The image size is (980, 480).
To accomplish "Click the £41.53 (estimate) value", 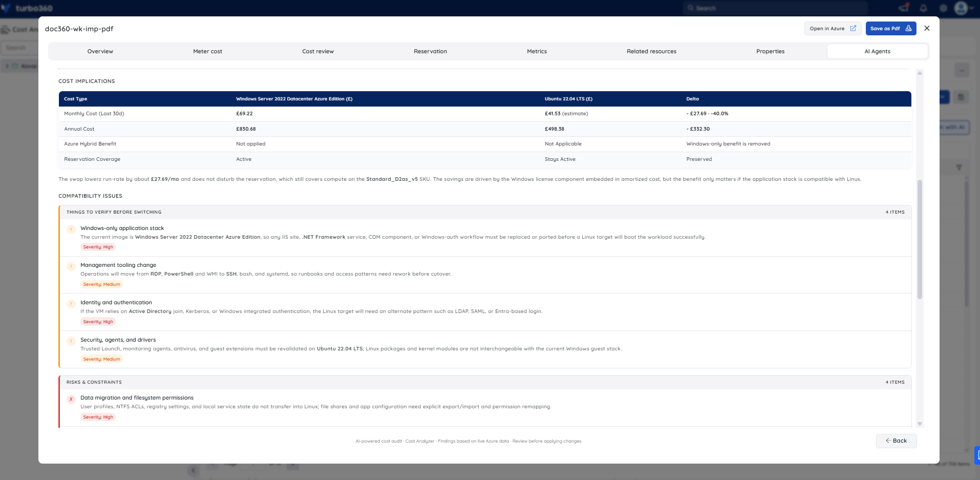I will pos(566,114).
